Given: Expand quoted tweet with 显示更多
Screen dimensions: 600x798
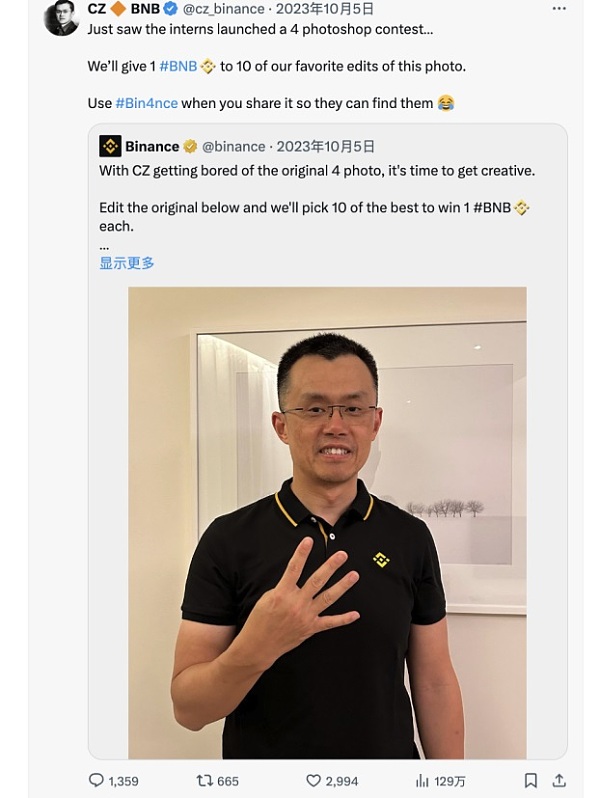Looking at the screenshot, I should click(x=127, y=263).
